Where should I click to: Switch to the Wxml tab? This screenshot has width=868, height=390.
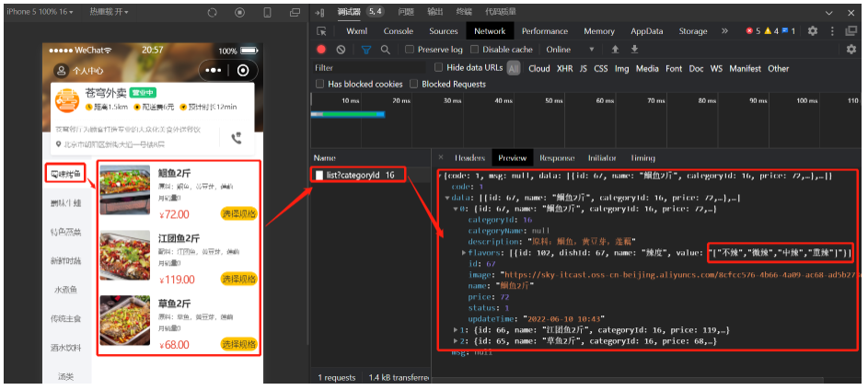356,31
